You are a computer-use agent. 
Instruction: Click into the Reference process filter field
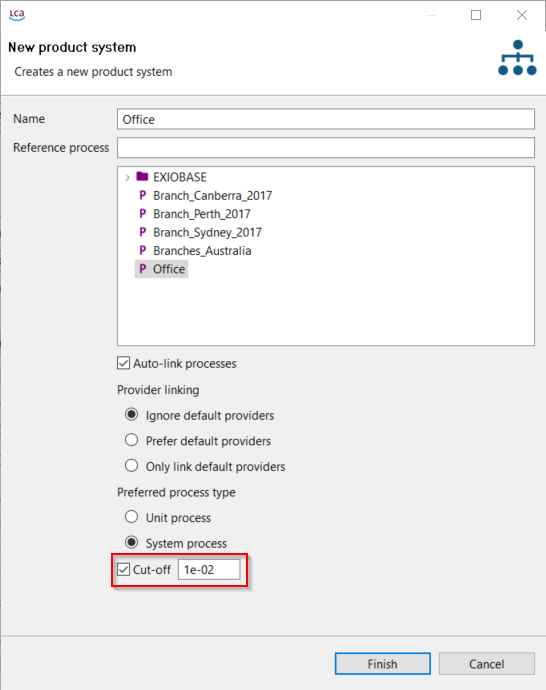coord(326,147)
